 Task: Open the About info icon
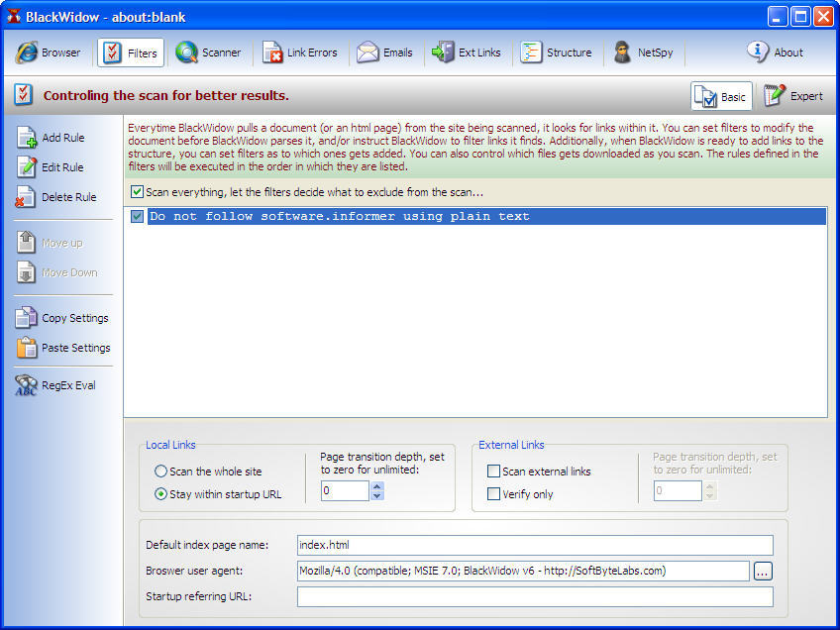coord(758,52)
